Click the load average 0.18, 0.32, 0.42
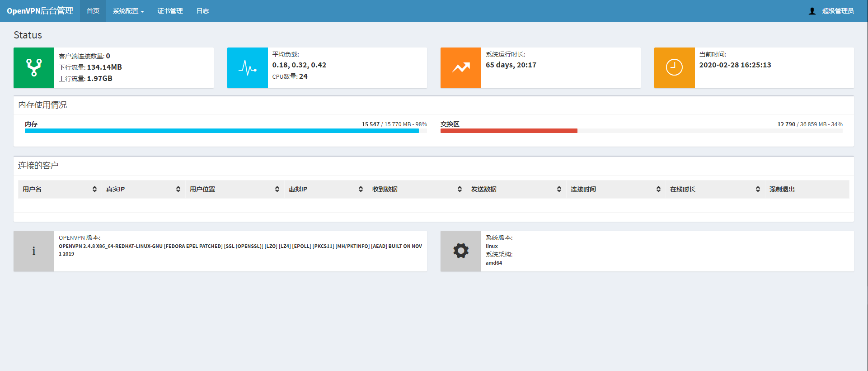 (299, 65)
